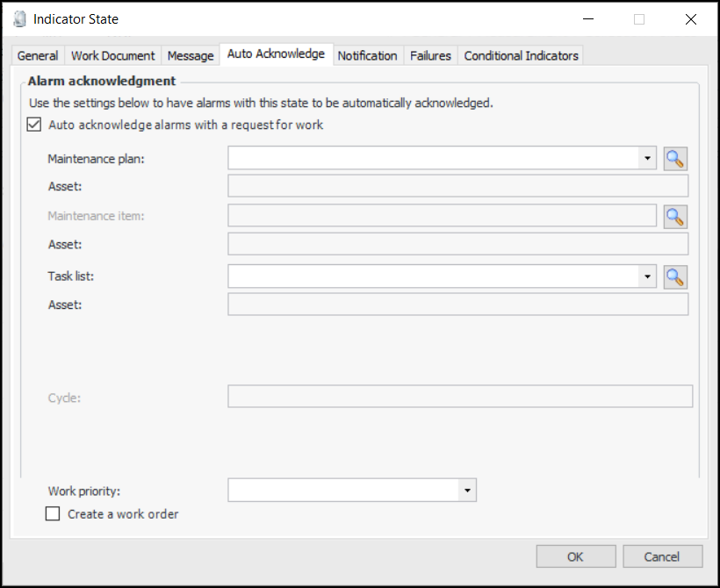Click the Maintenance plan search magnifier icon
Screen dimensions: 720x588
click(674, 158)
